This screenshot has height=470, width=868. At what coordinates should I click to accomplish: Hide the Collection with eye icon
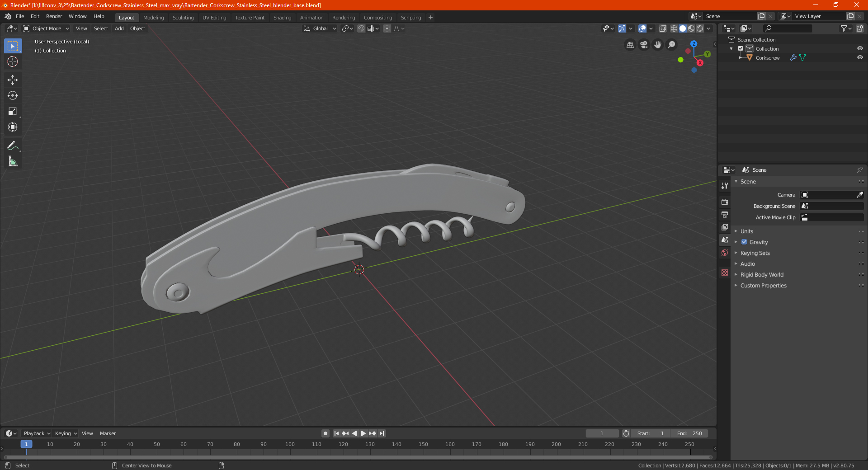click(x=860, y=49)
